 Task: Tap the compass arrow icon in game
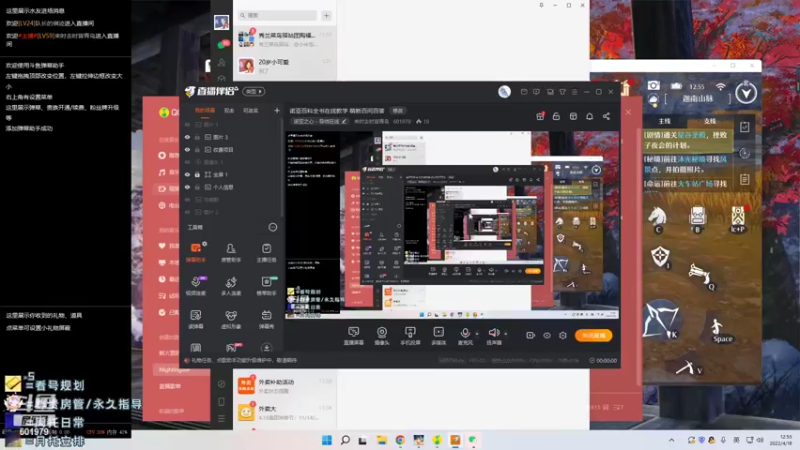pyautogui.click(x=746, y=92)
